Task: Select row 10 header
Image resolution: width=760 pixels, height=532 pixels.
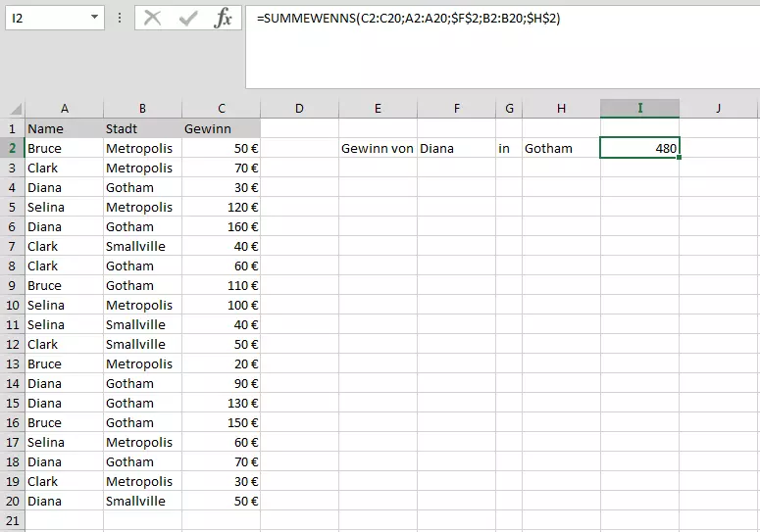Action: coord(13,305)
